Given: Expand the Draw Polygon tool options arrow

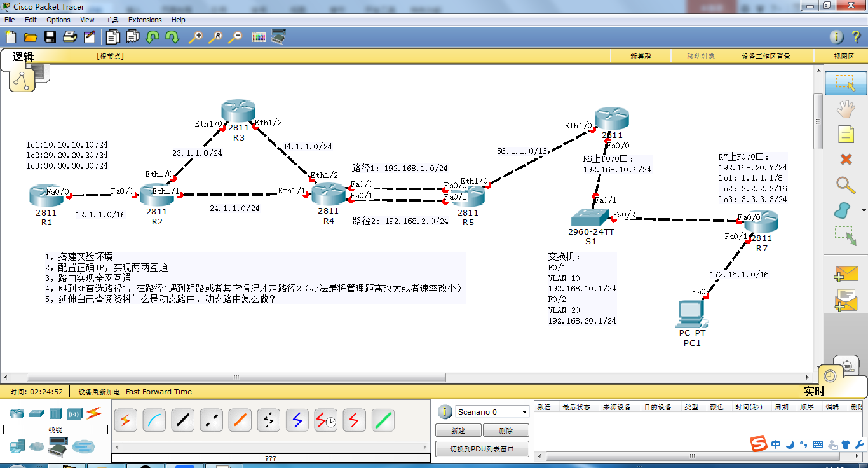Looking at the screenshot, I should click(864, 210).
